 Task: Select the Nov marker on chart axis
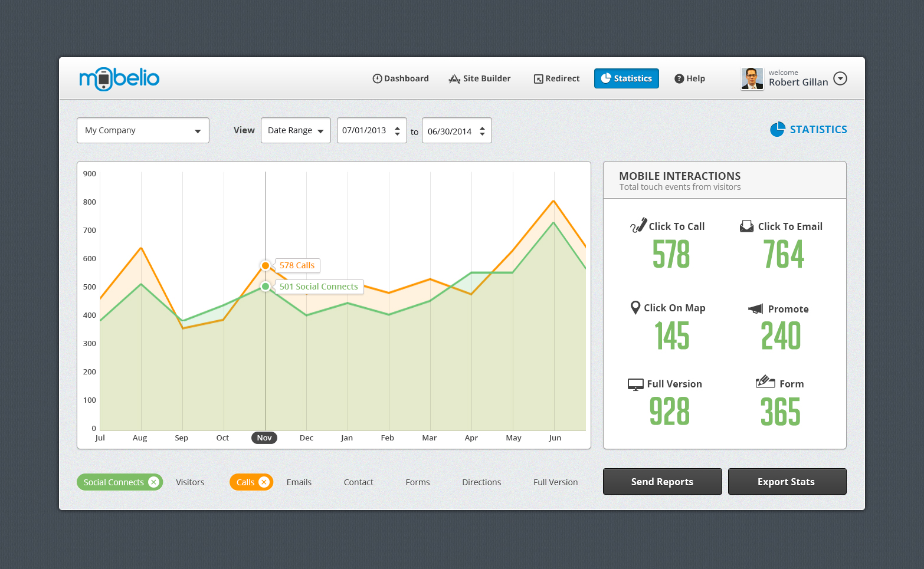(264, 438)
